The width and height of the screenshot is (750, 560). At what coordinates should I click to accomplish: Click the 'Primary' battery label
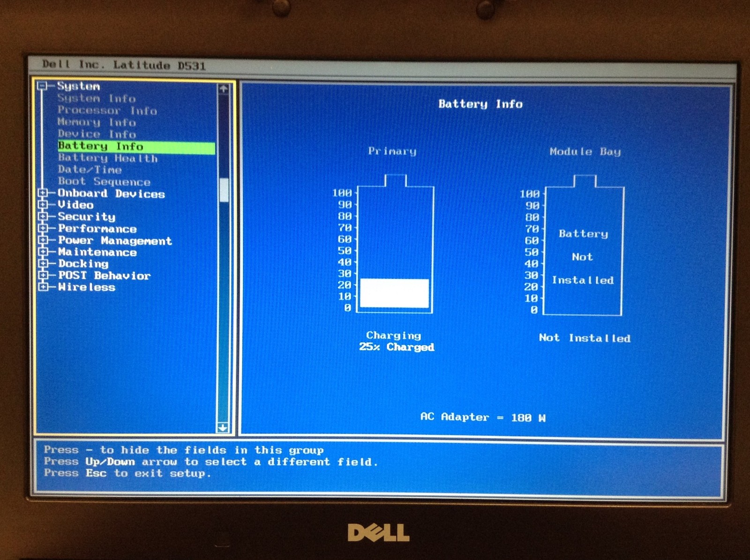[x=392, y=151]
